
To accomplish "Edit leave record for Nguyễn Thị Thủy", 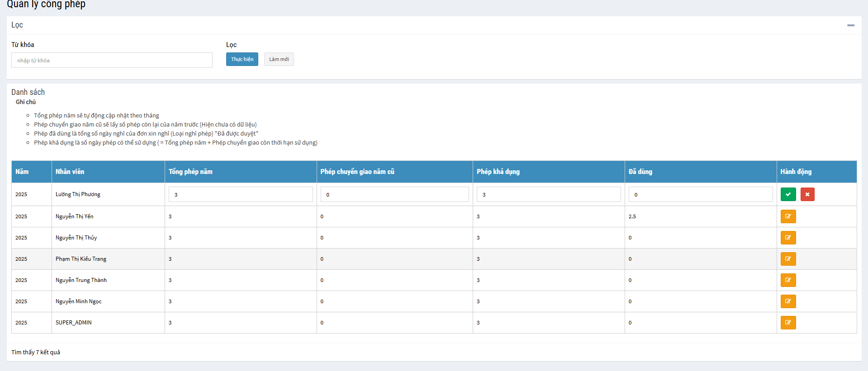I will (x=788, y=238).
